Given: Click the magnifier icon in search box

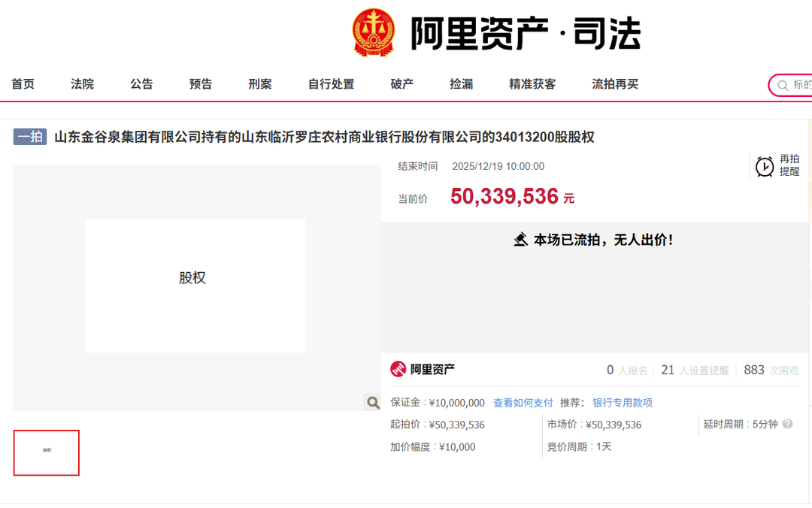Looking at the screenshot, I should point(783,85).
